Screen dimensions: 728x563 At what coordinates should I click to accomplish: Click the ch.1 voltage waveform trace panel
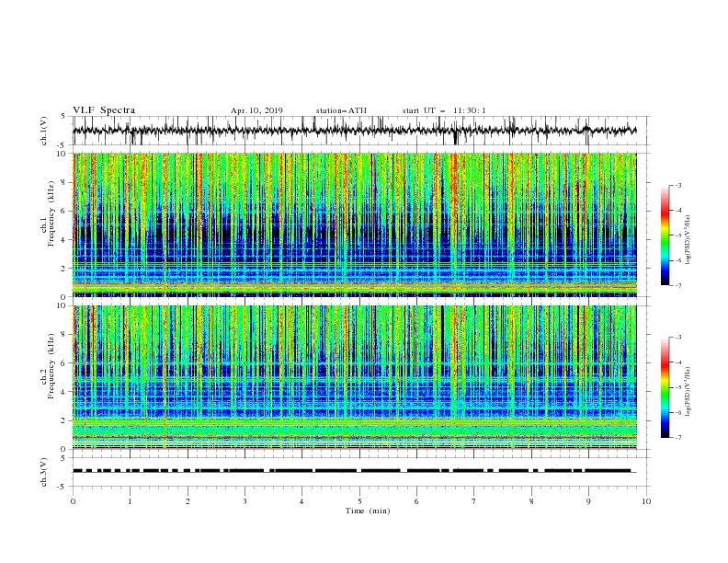coord(361,131)
